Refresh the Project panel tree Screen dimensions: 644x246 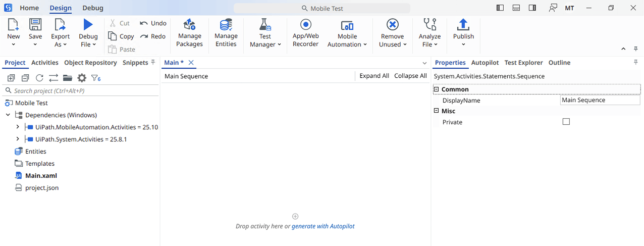point(39,78)
